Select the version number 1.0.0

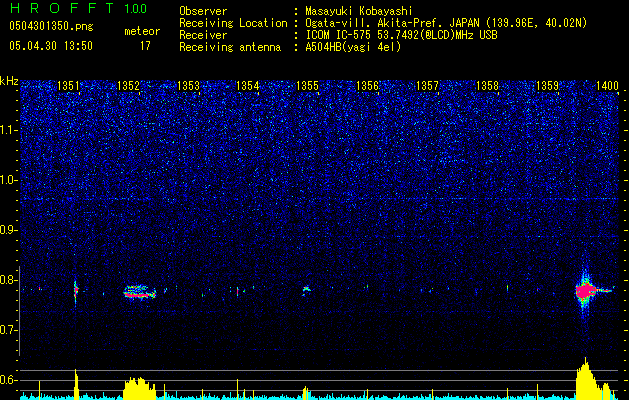coord(135,9)
